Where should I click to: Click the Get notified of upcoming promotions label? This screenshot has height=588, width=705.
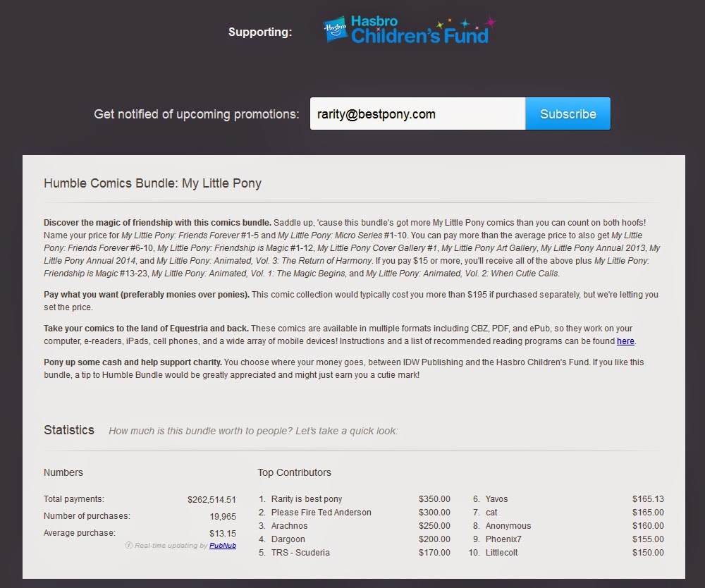pos(197,114)
